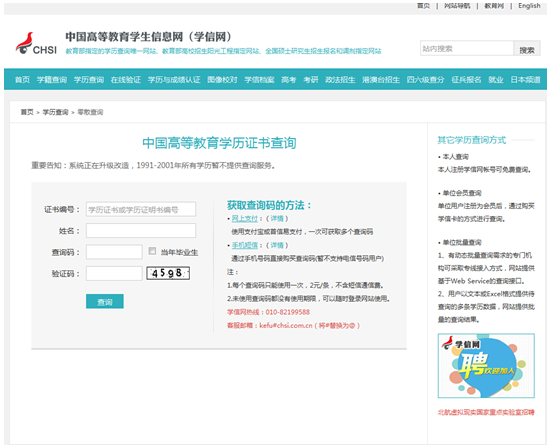Open 详情 link next to 手机短信
Image resolution: width=547 pixels, height=445 pixels.
(277, 245)
